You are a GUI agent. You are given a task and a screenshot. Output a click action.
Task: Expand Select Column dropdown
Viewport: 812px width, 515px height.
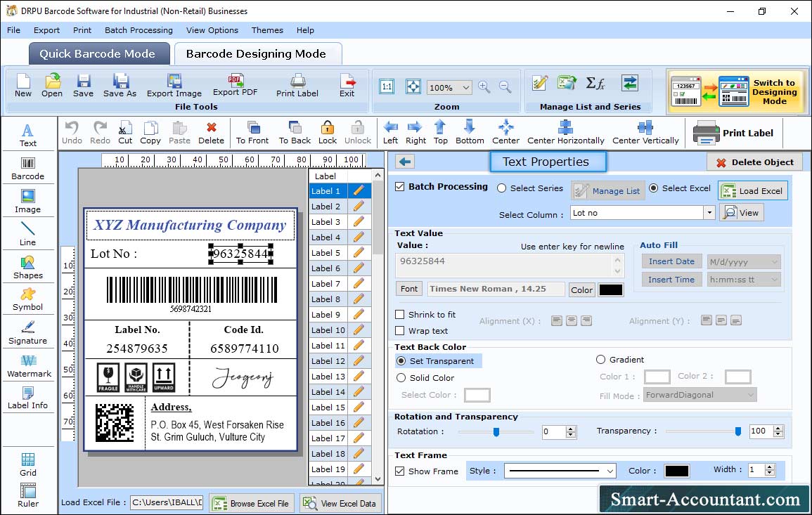[709, 213]
